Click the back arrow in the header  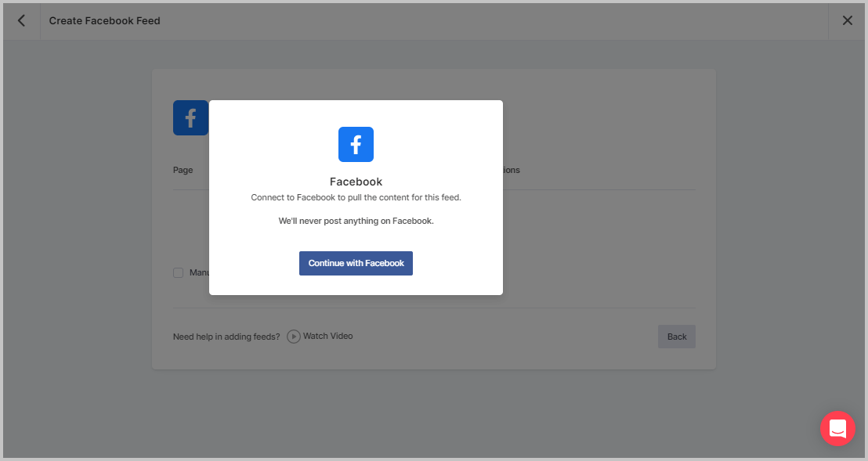click(20, 21)
